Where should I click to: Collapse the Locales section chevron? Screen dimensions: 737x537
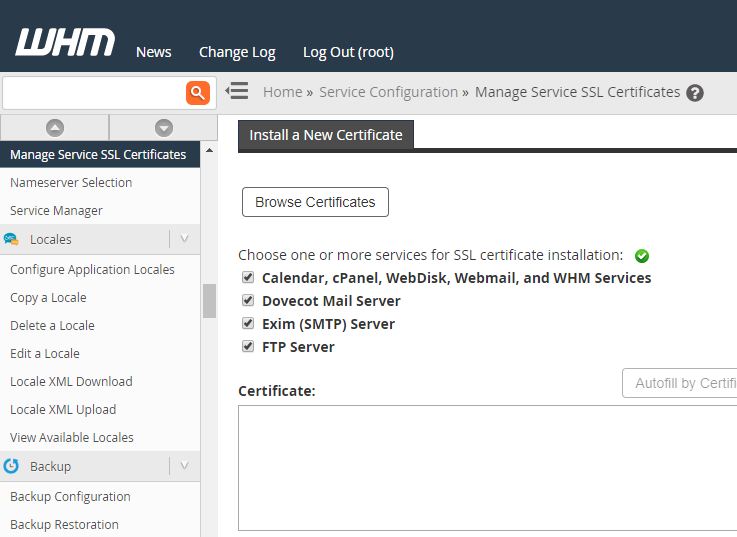[184, 239]
